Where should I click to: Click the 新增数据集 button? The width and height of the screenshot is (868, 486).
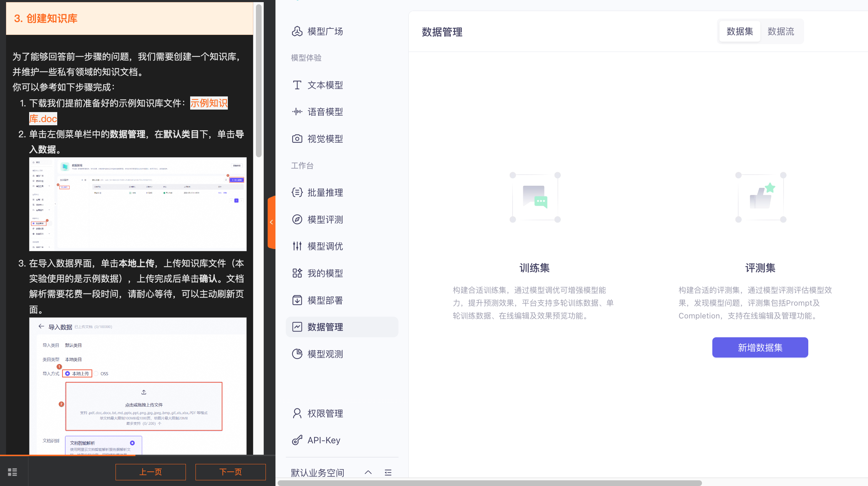tap(760, 348)
